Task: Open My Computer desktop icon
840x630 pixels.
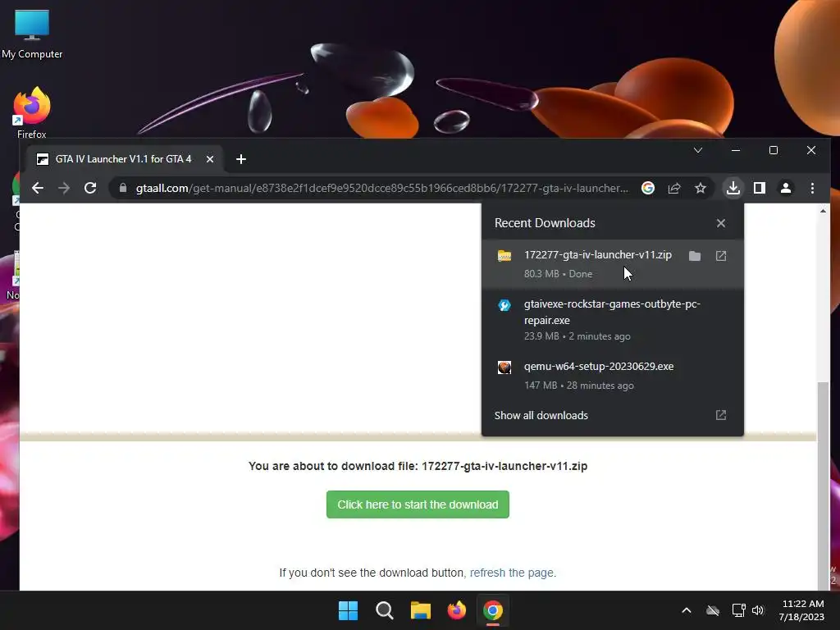Action: 32,33
